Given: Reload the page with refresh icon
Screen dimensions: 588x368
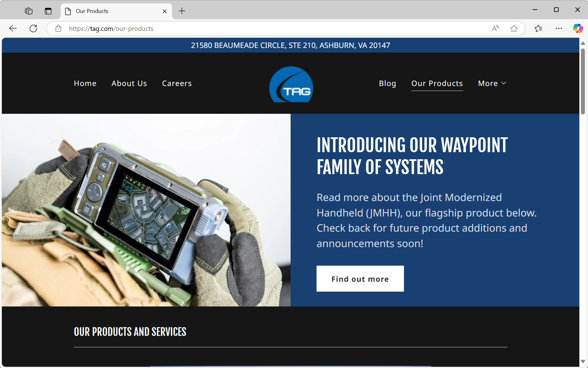Looking at the screenshot, I should pos(33,28).
